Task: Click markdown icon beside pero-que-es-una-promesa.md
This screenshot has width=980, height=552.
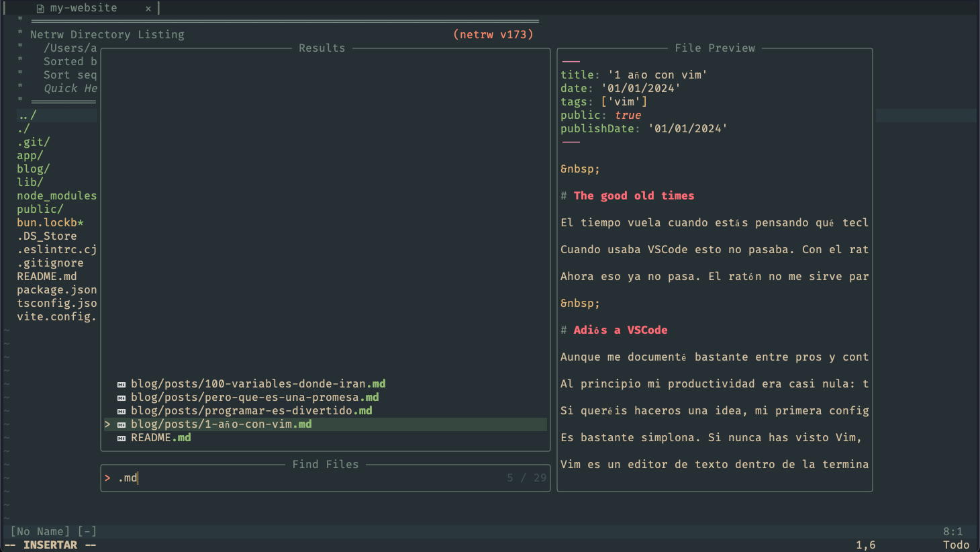Action: coord(121,398)
